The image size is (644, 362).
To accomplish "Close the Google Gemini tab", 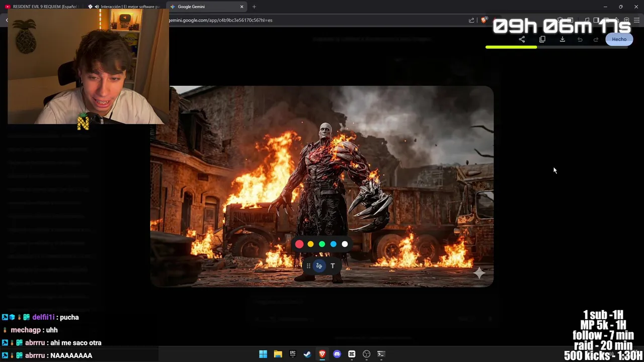I will 242,7.
